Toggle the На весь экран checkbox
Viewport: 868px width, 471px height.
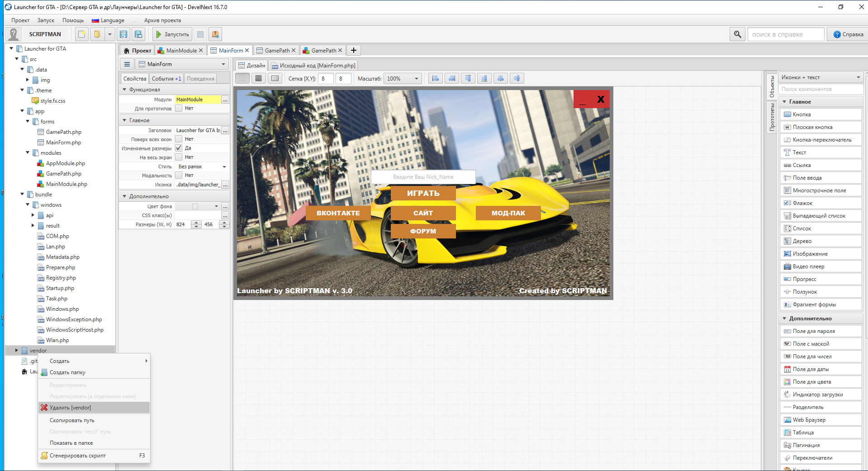coord(179,157)
